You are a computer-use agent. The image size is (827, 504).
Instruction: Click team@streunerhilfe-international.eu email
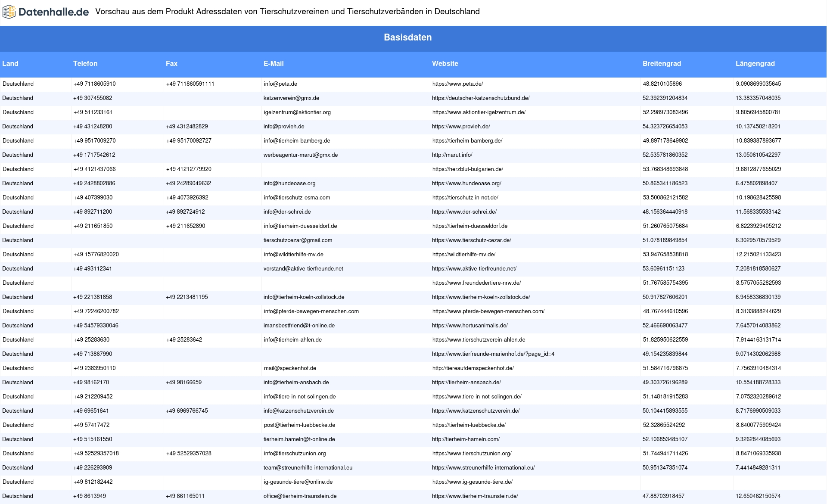pos(308,468)
